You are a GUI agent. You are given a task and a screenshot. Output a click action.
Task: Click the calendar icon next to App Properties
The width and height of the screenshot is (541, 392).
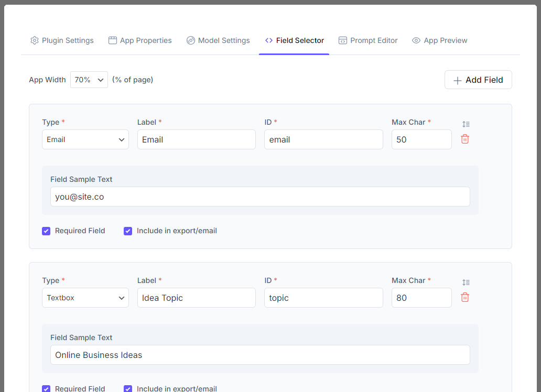(x=112, y=40)
